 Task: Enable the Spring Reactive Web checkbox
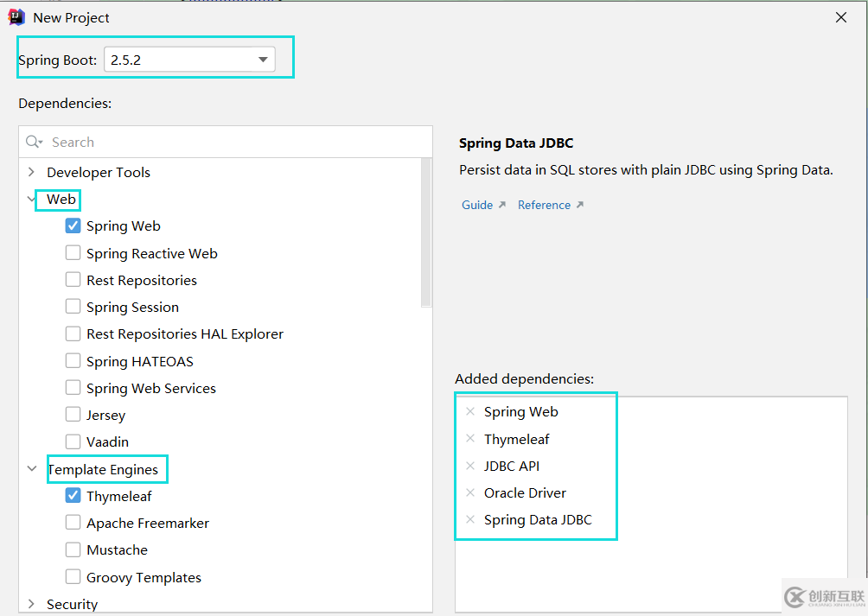[x=73, y=253]
